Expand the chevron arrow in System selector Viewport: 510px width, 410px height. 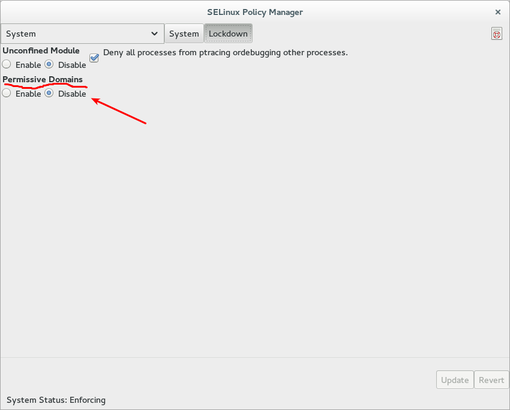[x=154, y=34]
